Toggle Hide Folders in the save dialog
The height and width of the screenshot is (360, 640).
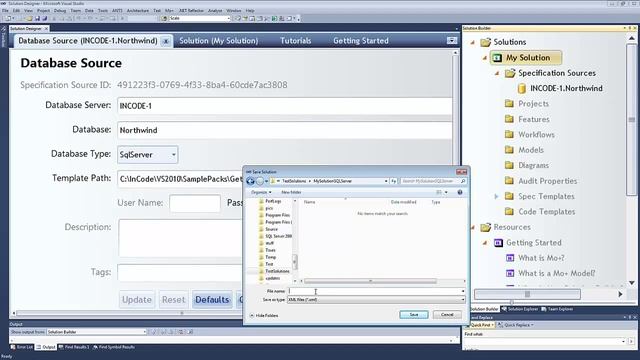coord(263,316)
